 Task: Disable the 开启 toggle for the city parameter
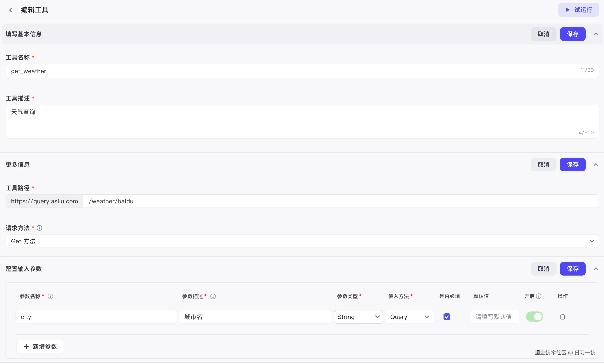tap(535, 317)
